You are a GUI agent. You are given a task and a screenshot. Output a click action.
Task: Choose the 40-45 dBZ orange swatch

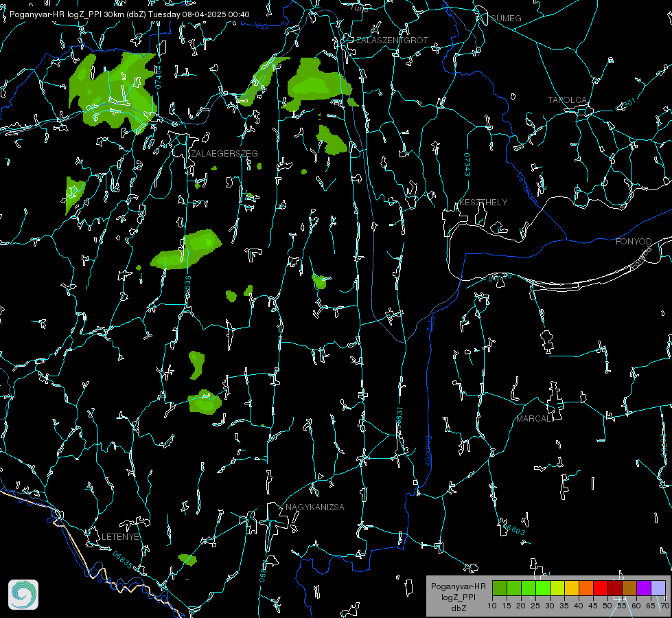(x=586, y=588)
